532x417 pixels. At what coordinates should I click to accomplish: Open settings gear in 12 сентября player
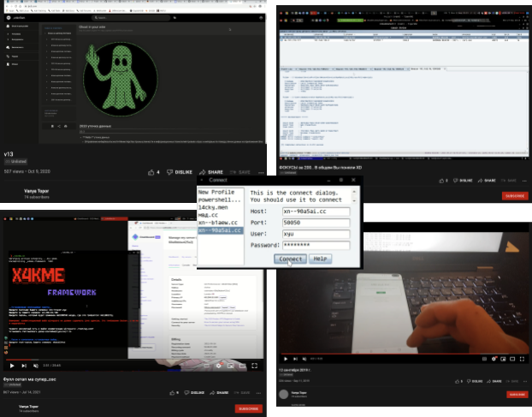[x=494, y=359]
